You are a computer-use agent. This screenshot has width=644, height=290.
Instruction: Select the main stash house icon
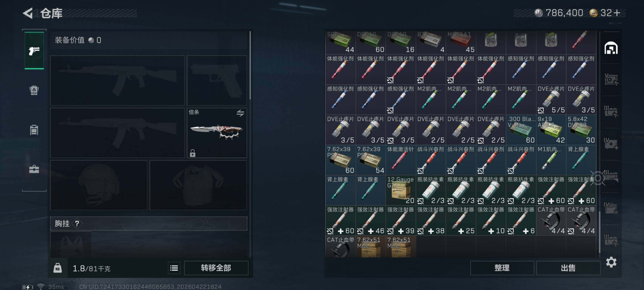point(611,48)
